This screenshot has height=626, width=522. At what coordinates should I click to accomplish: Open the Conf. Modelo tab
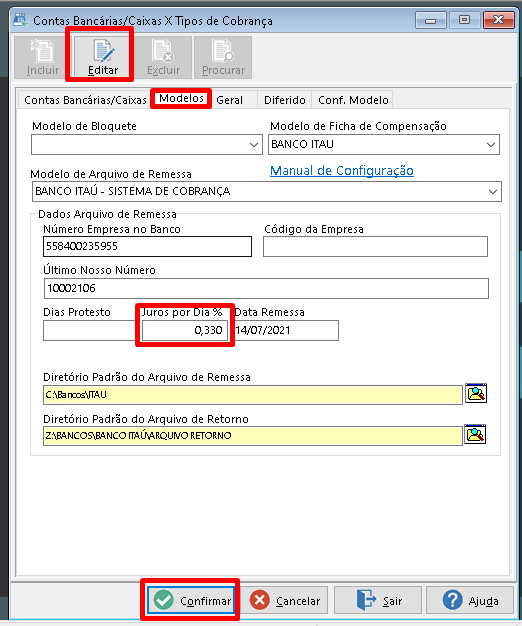353,100
